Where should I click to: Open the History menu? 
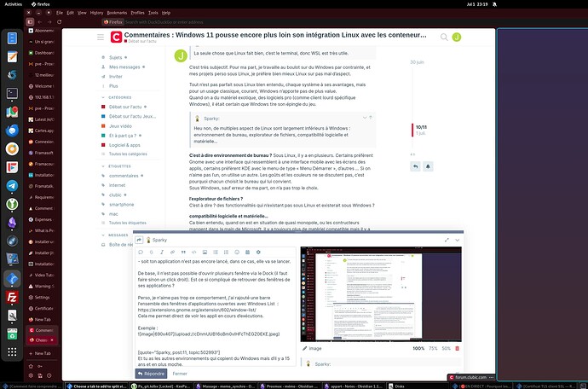[96, 13]
